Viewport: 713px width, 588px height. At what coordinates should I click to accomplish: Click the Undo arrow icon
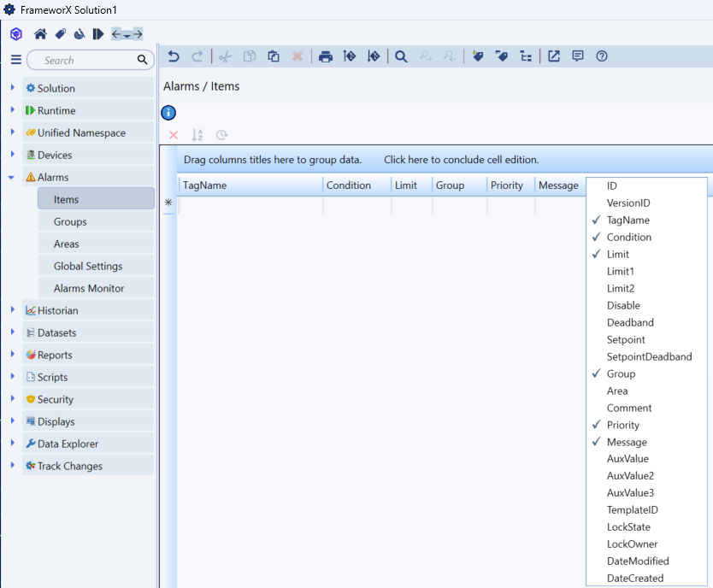point(174,56)
